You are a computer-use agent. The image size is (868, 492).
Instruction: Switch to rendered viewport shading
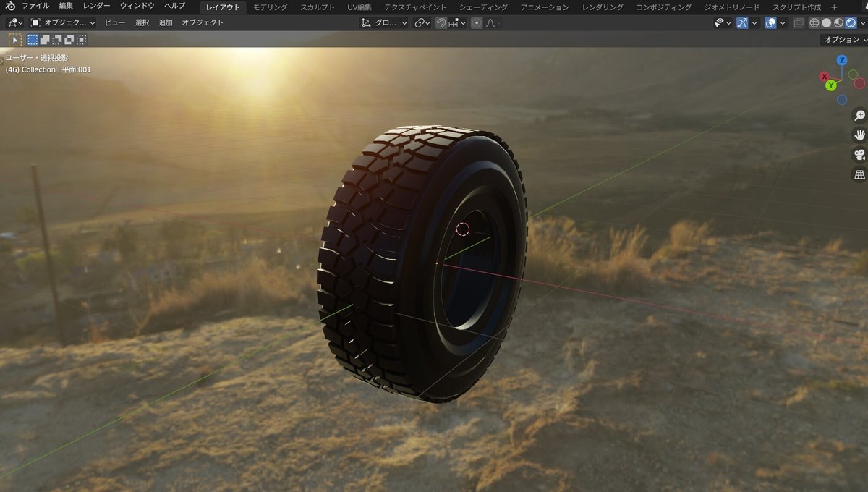[851, 22]
